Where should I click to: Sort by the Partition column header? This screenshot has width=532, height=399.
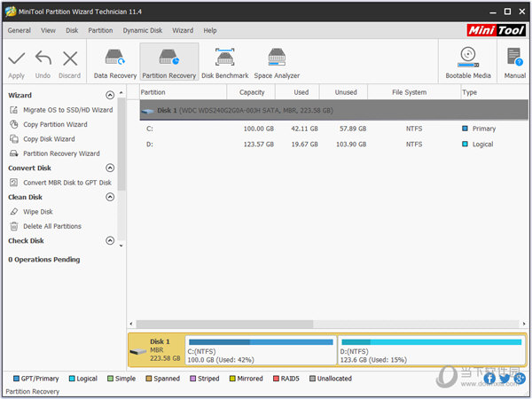[183, 92]
